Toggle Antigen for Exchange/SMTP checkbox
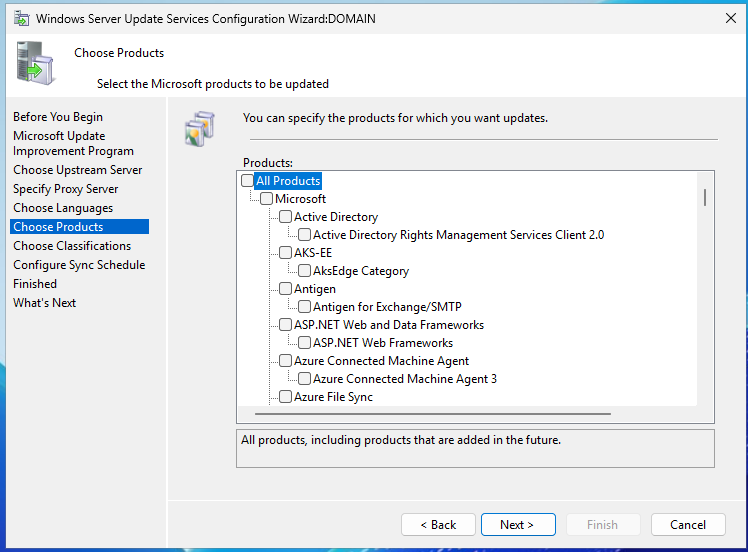This screenshot has height=552, width=748. click(x=305, y=307)
